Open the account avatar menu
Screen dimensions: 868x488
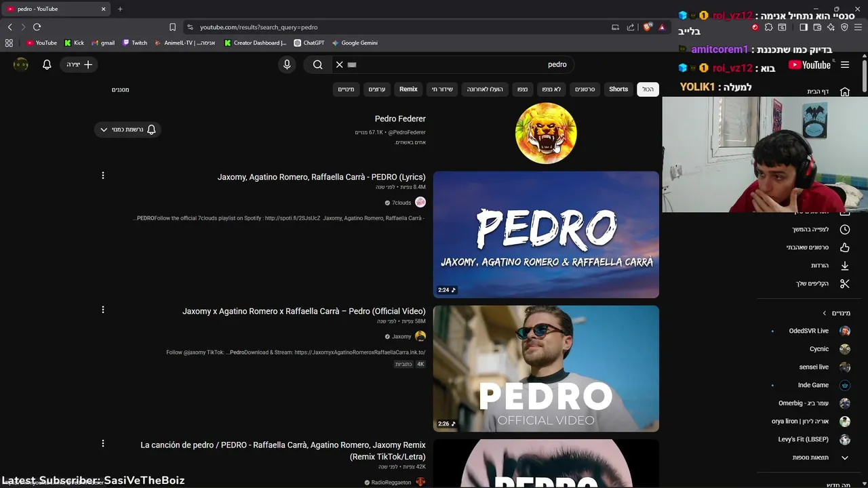click(21, 64)
